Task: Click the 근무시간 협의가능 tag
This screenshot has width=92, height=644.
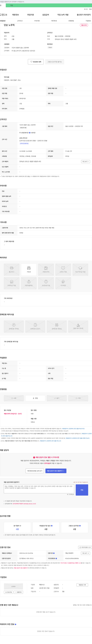Action: pyautogui.click(x=24, y=144)
